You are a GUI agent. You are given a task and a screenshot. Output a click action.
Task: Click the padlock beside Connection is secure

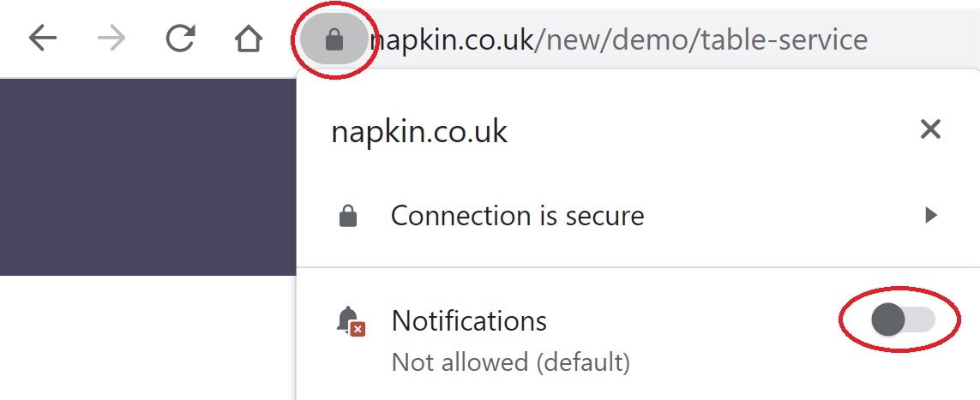pyautogui.click(x=348, y=216)
